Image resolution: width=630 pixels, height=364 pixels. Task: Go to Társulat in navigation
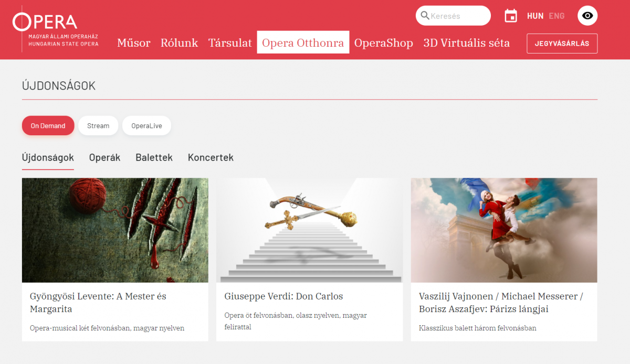(x=230, y=43)
